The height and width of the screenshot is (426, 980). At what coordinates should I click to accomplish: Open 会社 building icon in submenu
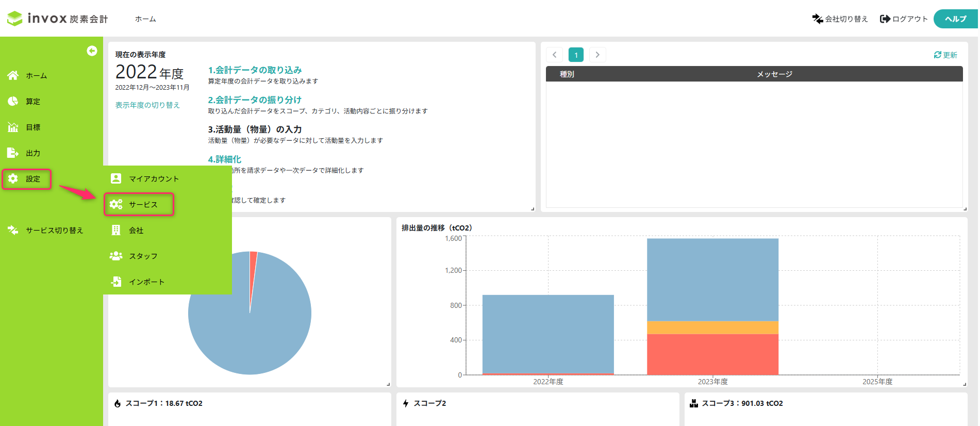pyautogui.click(x=116, y=230)
